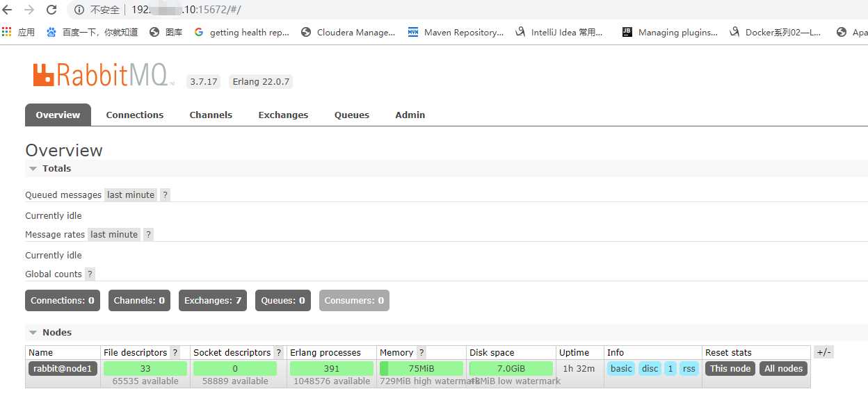Click the Disk space bar showing 7.0GiB
868x405 pixels.
(x=511, y=369)
